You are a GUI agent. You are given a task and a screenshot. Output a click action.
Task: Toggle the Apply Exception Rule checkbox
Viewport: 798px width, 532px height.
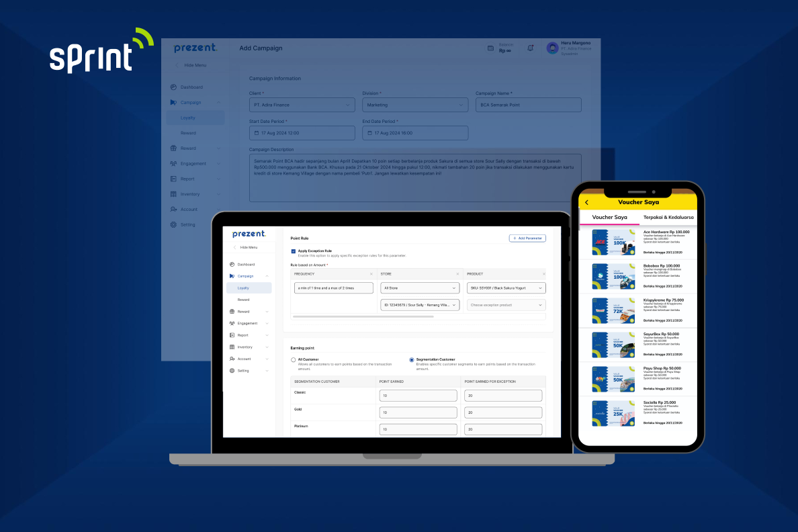293,251
